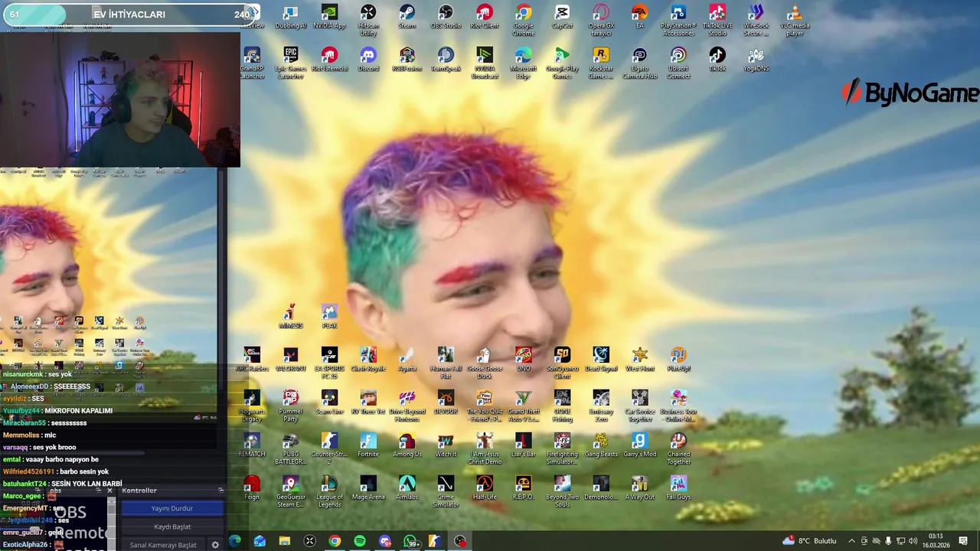The height and width of the screenshot is (551, 980).
Task: Open the Fall Guys desktop shortcut
Action: point(678,488)
